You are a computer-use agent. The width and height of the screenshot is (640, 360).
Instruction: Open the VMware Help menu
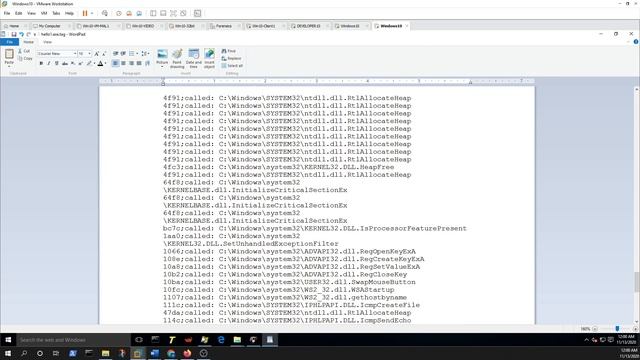pos(69,13)
